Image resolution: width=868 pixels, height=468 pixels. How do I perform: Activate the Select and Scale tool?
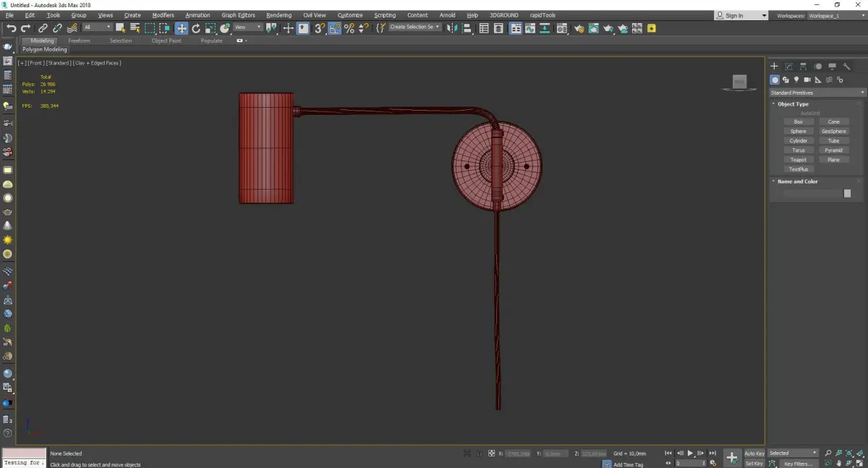[210, 28]
